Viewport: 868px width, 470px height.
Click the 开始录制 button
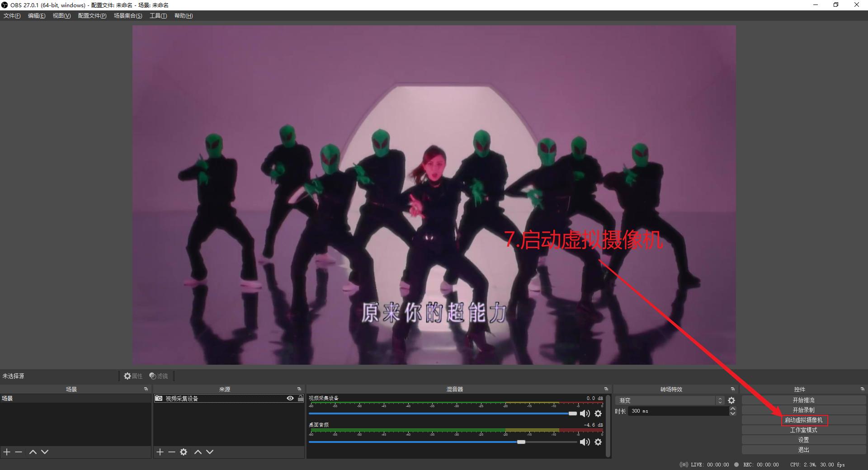[x=803, y=410]
